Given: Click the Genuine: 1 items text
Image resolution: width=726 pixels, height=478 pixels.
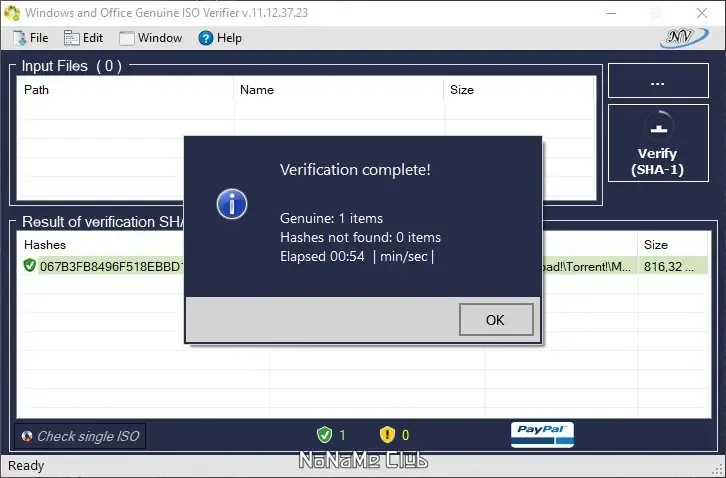Looking at the screenshot, I should [x=332, y=218].
